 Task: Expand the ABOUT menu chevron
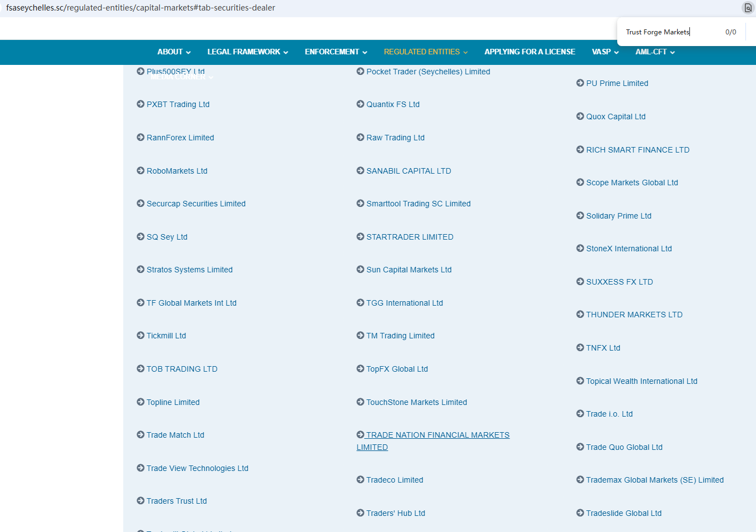click(188, 52)
